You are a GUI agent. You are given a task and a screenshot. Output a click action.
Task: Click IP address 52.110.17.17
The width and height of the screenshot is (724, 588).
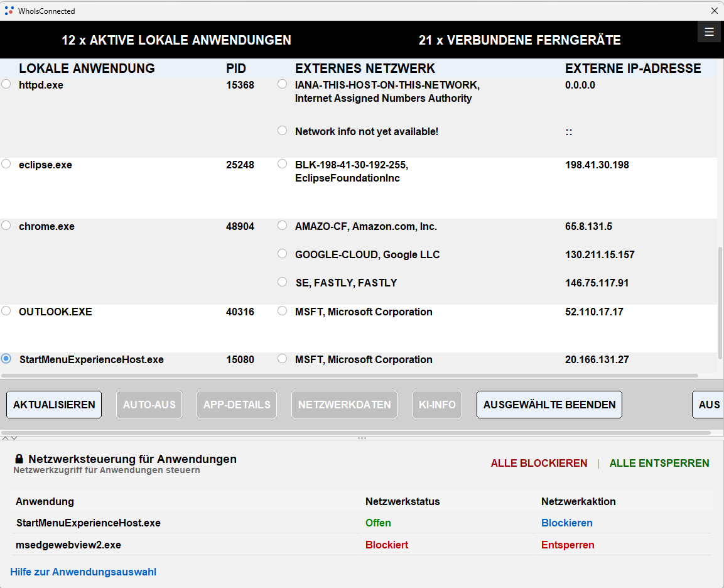[594, 312]
